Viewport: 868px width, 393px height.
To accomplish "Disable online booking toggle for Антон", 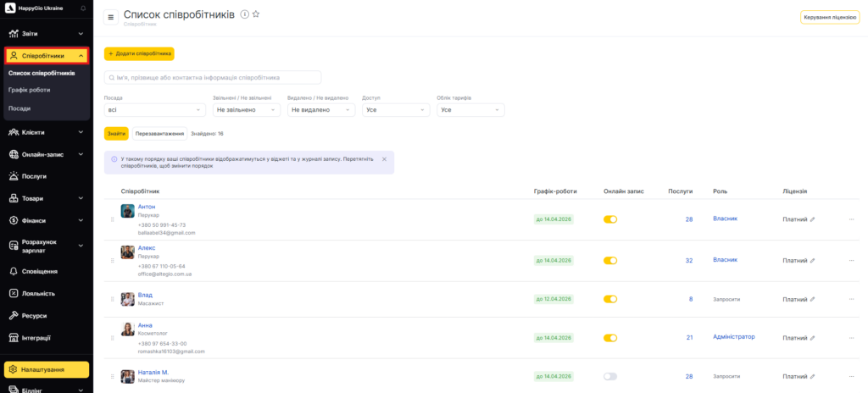I will pyautogui.click(x=610, y=219).
